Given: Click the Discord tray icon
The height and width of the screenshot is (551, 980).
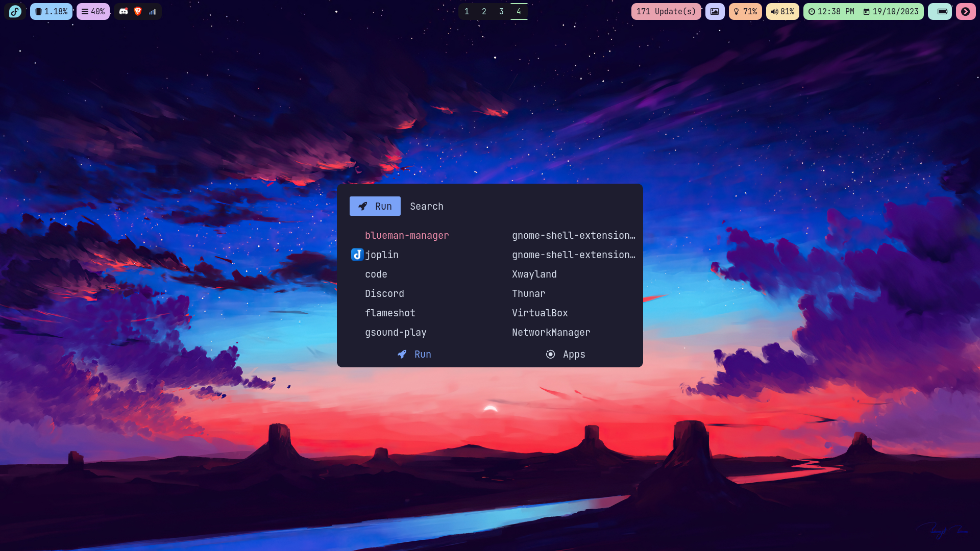Looking at the screenshot, I should click(124, 11).
